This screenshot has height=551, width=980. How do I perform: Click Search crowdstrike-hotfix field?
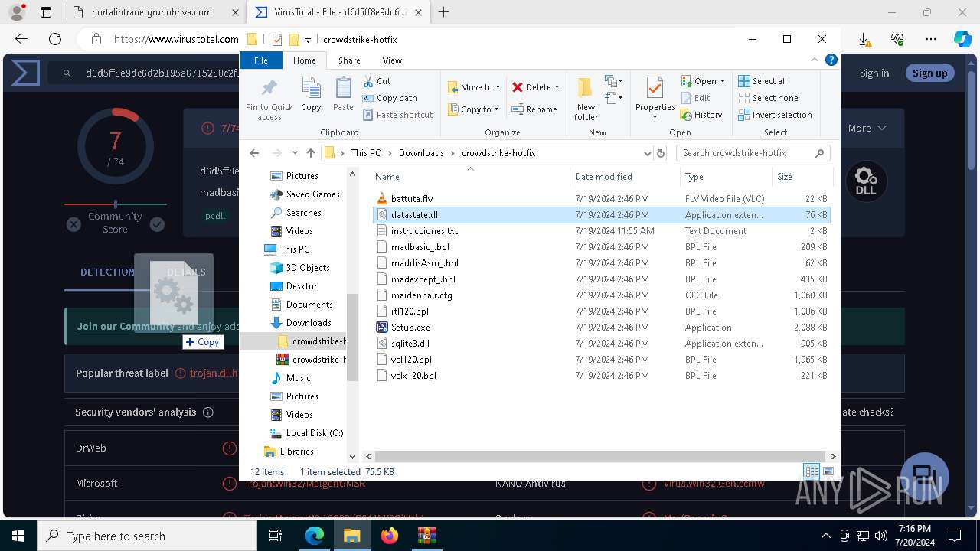tap(753, 153)
